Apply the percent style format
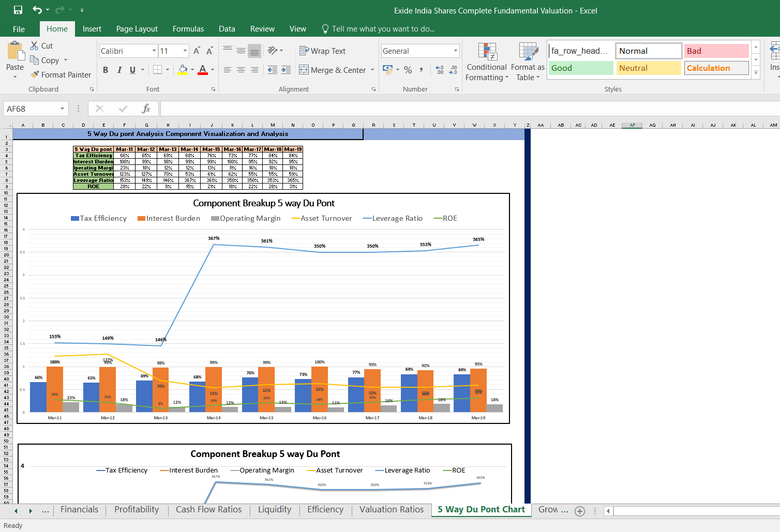The width and height of the screenshot is (780, 532). point(408,69)
